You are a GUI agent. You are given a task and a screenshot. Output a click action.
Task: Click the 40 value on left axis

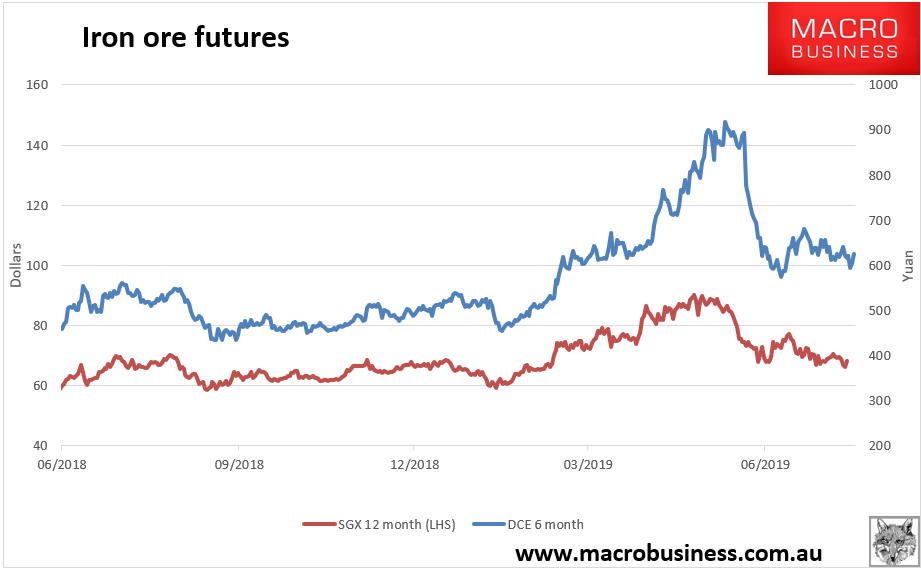(x=41, y=446)
